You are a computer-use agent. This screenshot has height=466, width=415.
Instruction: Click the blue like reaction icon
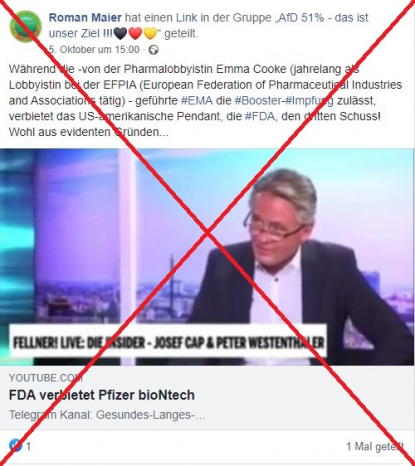pyautogui.click(x=15, y=445)
